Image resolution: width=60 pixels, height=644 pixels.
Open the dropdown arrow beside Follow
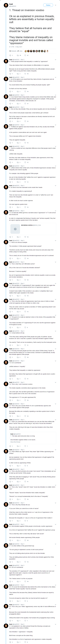55,5
